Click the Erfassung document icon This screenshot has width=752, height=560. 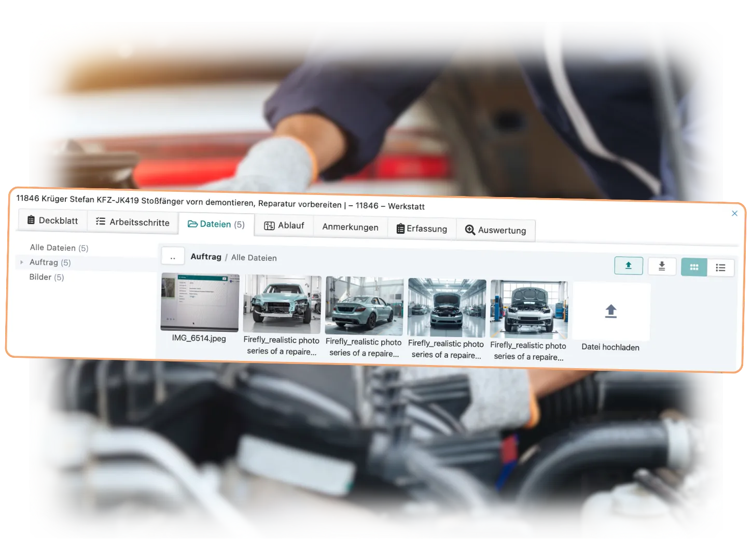click(399, 228)
